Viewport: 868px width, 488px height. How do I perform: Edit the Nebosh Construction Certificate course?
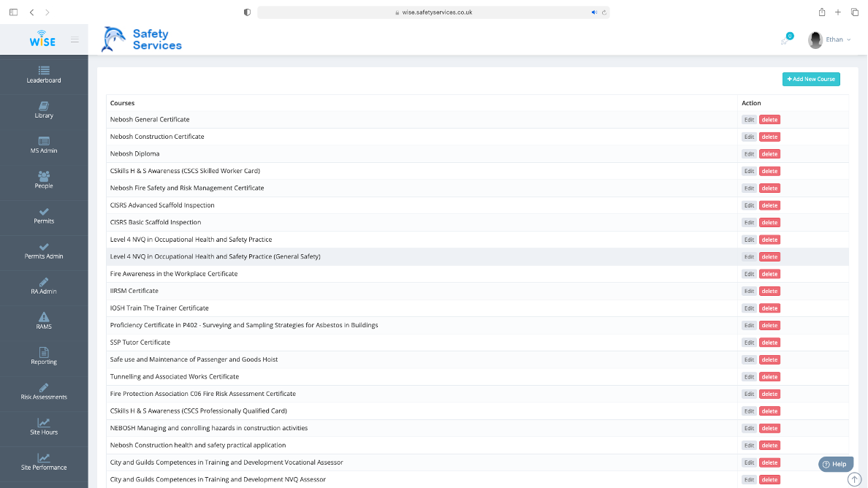point(749,137)
